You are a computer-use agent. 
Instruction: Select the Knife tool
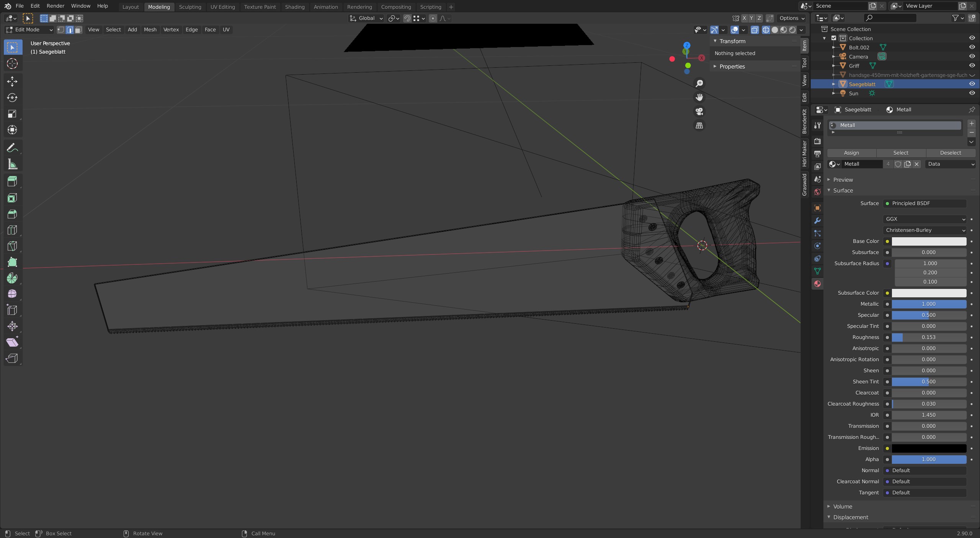coord(12,246)
